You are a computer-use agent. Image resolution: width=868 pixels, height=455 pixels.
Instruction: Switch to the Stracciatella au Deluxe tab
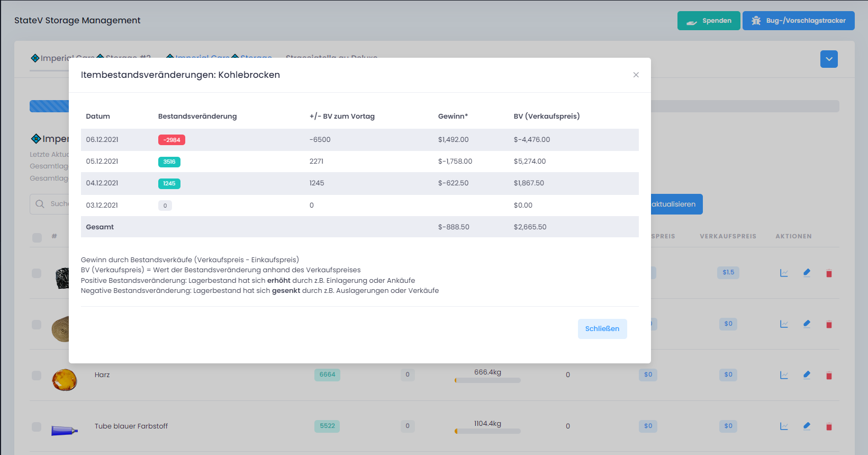tap(331, 56)
